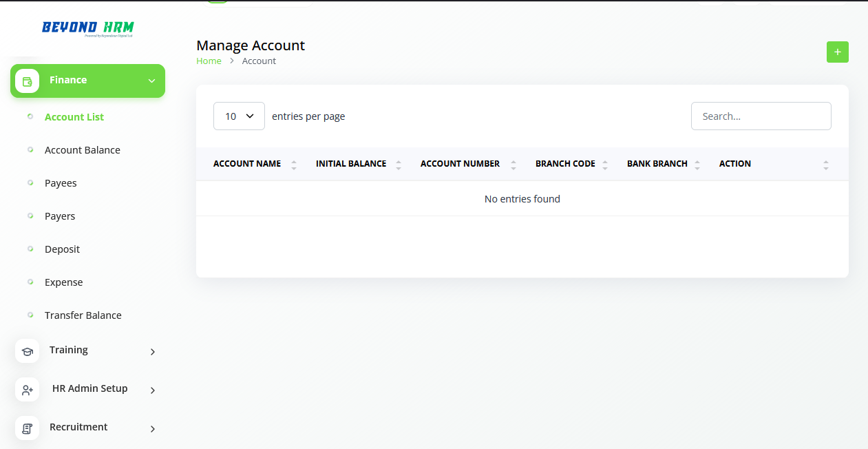868x449 pixels.
Task: Click the green plus add account button
Action: [837, 52]
